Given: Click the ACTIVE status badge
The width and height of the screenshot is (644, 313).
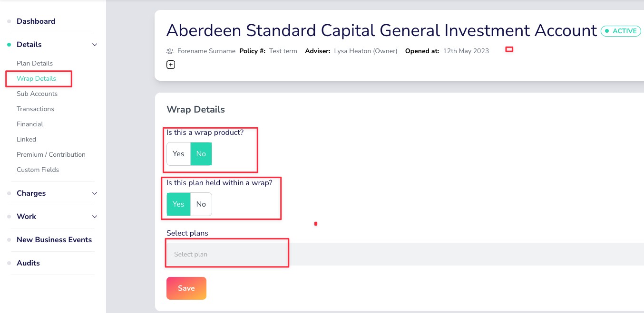Looking at the screenshot, I should point(621,31).
